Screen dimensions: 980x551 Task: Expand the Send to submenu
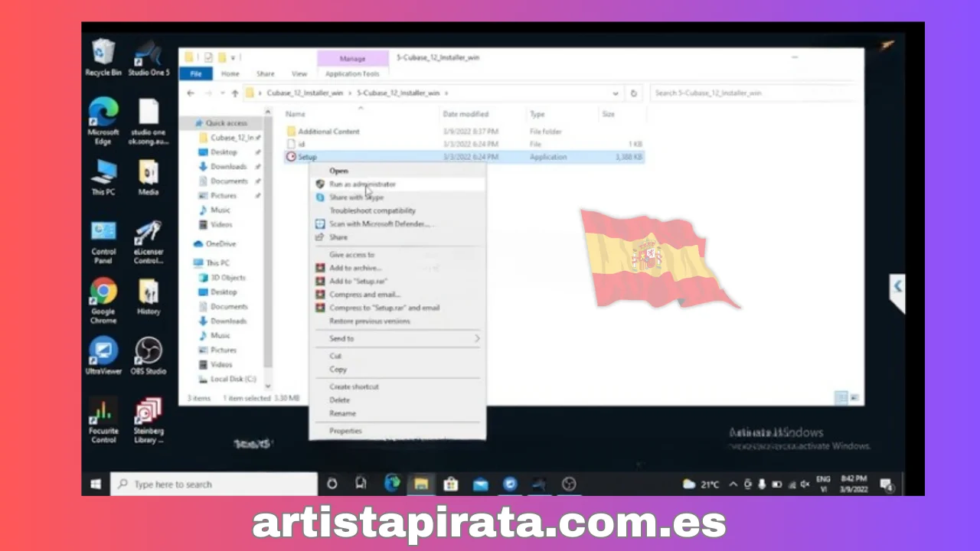476,338
